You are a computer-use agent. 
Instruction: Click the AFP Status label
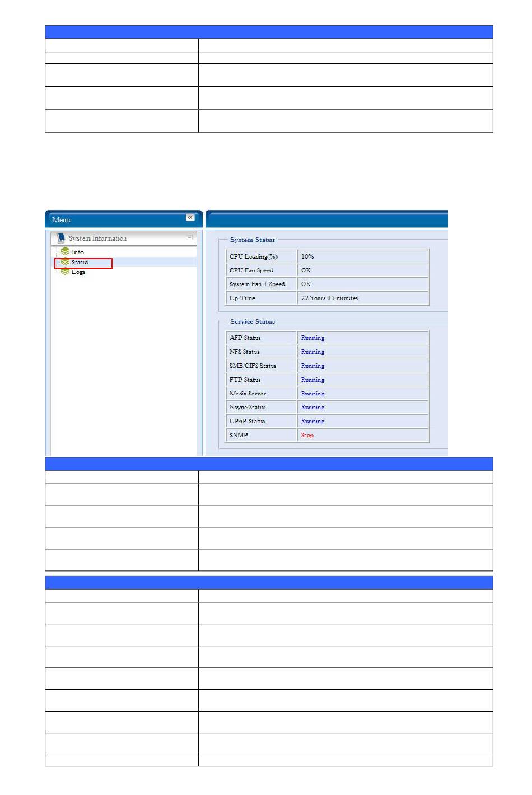point(245,338)
